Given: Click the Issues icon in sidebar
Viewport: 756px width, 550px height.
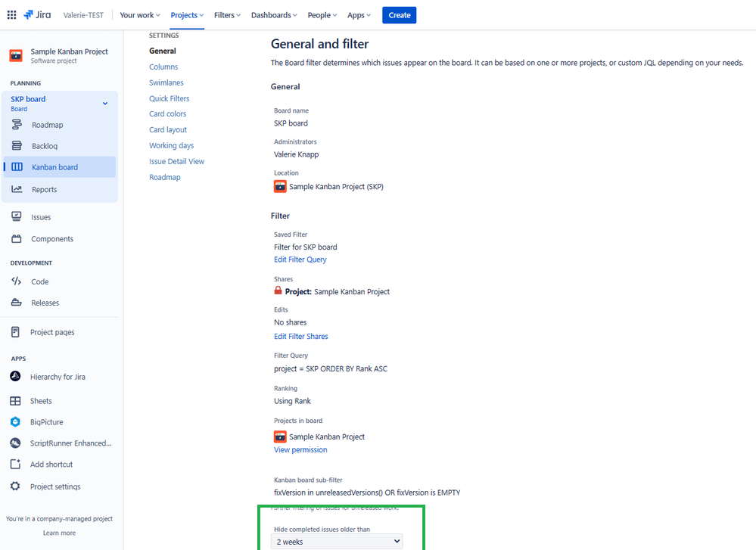Looking at the screenshot, I should coord(17,216).
